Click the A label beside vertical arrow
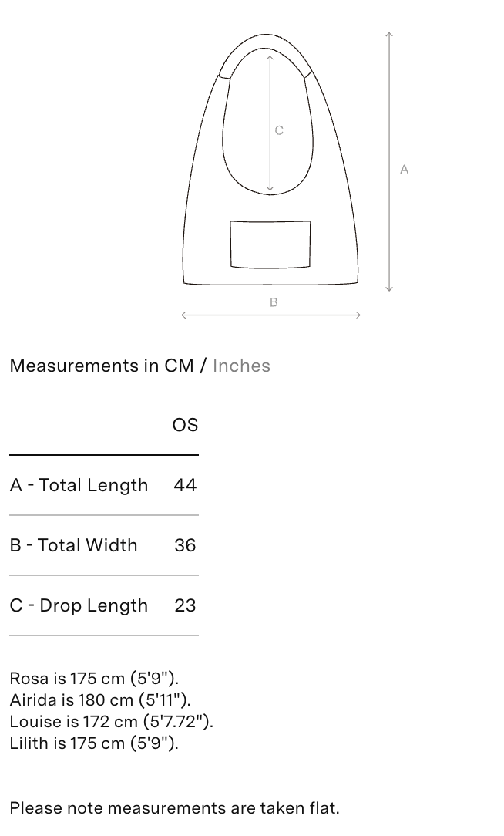504x836 pixels. point(405,170)
